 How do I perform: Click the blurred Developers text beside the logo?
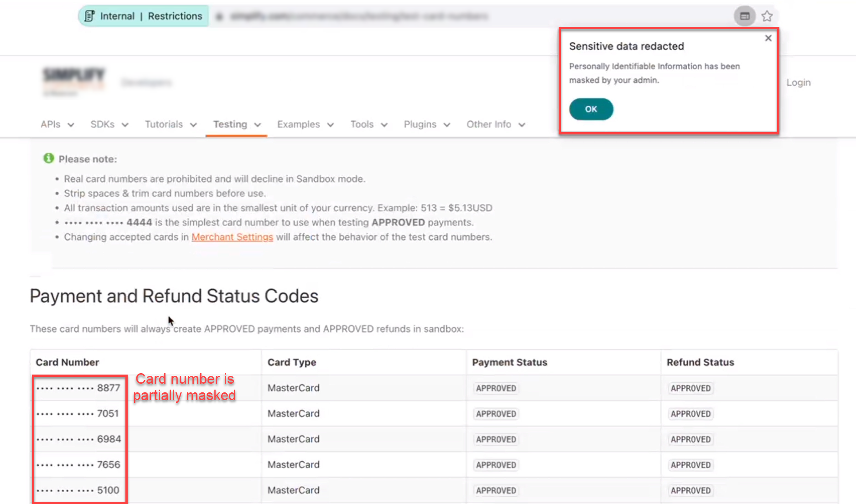(146, 82)
